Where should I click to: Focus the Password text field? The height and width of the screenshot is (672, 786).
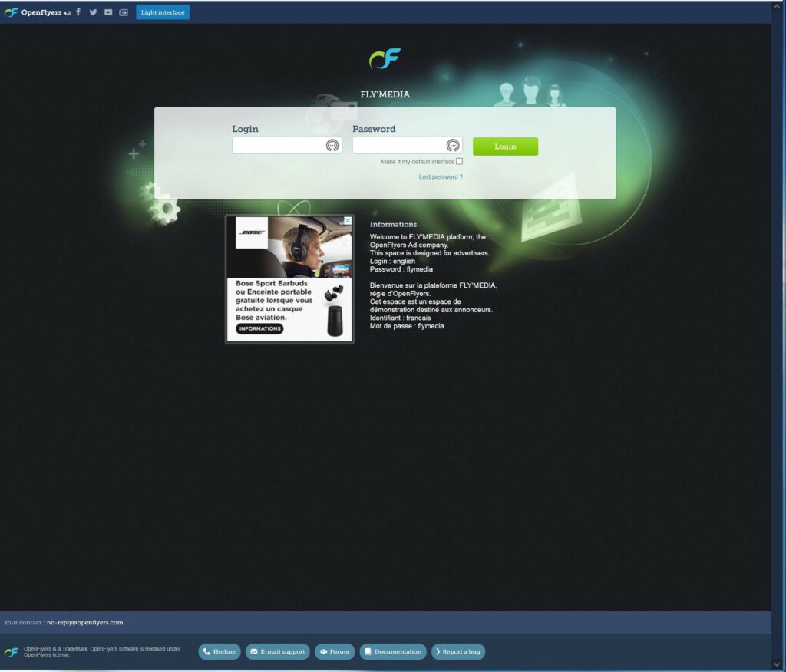[398, 146]
